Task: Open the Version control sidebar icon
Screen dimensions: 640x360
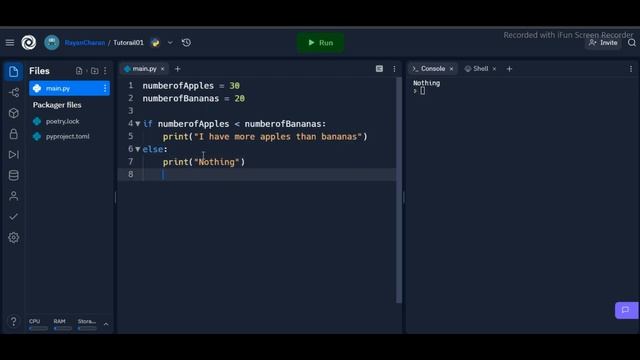Action: click(13, 93)
